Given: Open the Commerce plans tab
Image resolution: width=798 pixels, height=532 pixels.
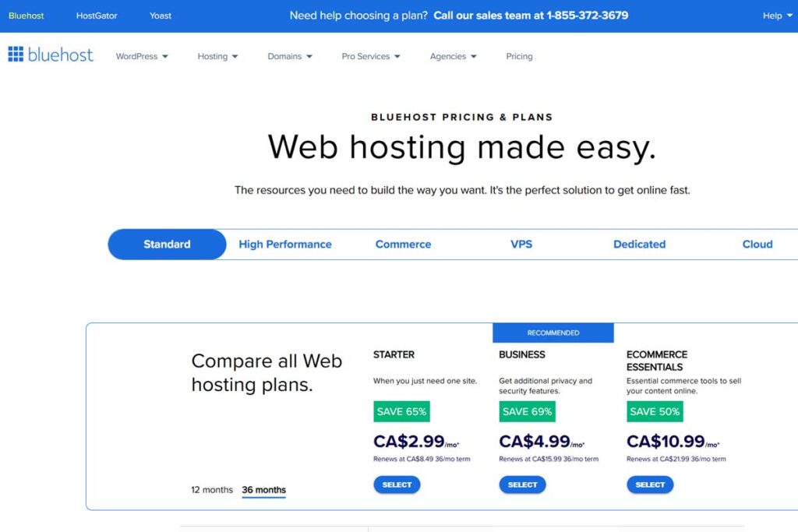Looking at the screenshot, I should 402,244.
